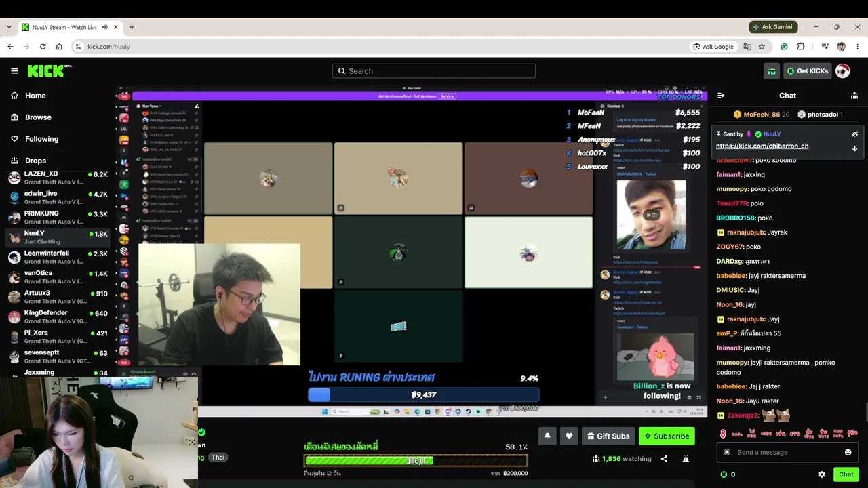Subscribe to the NuuLY channel

667,436
